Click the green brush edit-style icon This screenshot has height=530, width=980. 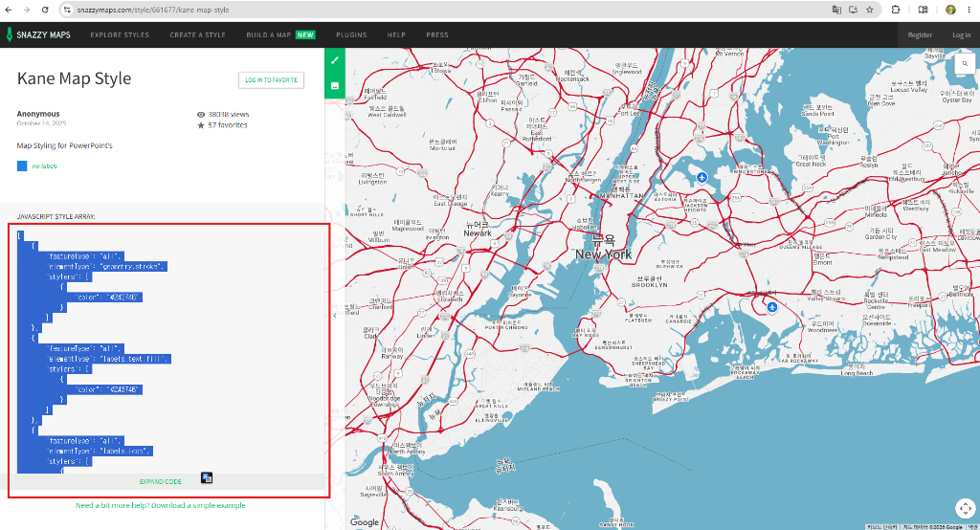tap(335, 60)
